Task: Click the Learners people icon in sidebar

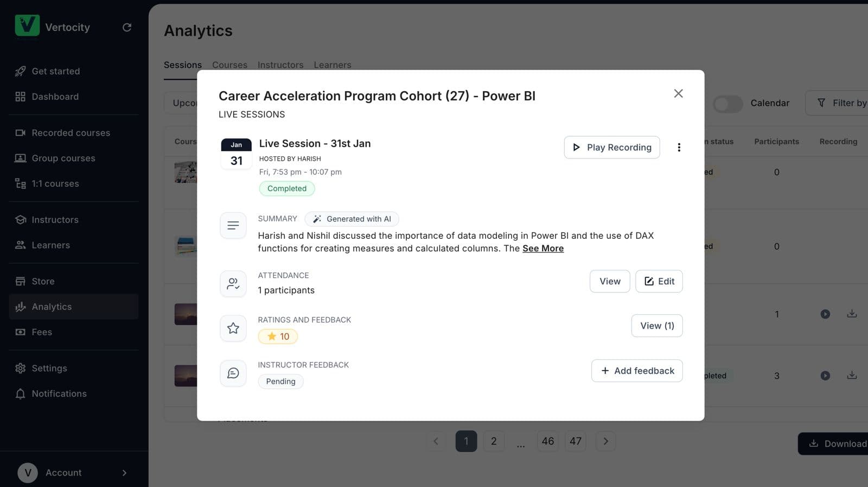Action: pos(21,245)
